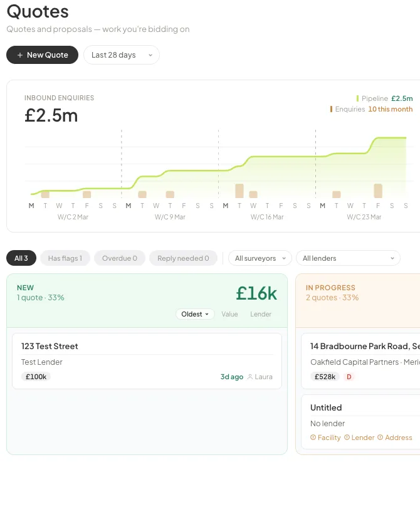Viewport: 420px width, 519px height.
Task: Click the Address missing warning icon
Action: [381, 438]
